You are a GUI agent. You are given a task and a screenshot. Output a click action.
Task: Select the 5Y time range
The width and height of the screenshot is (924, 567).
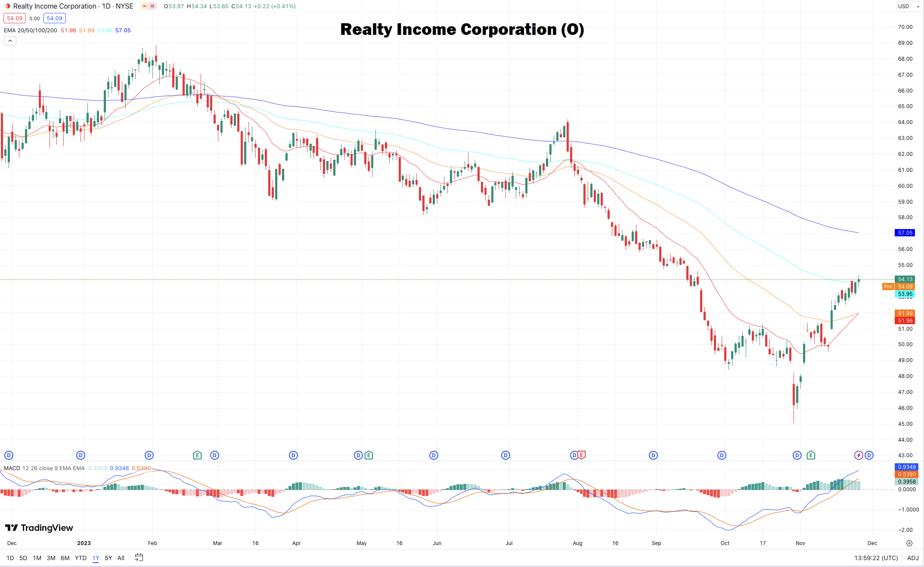coord(108,558)
